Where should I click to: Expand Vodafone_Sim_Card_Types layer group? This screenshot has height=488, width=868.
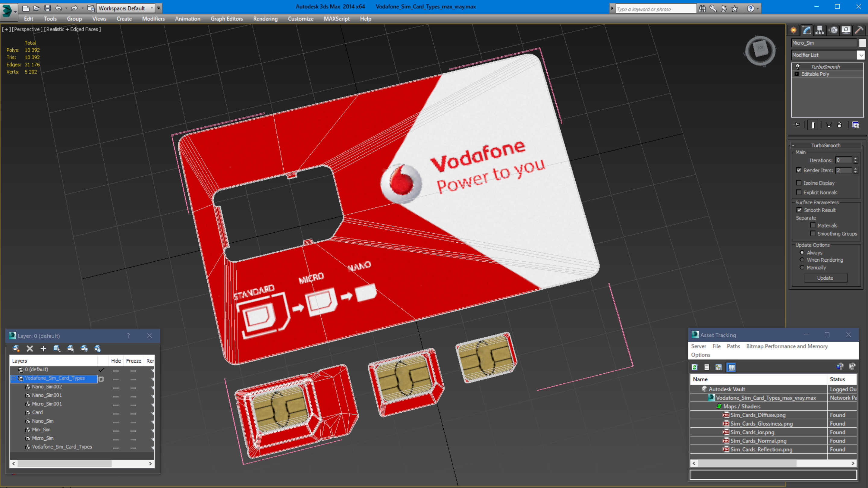[x=13, y=378]
